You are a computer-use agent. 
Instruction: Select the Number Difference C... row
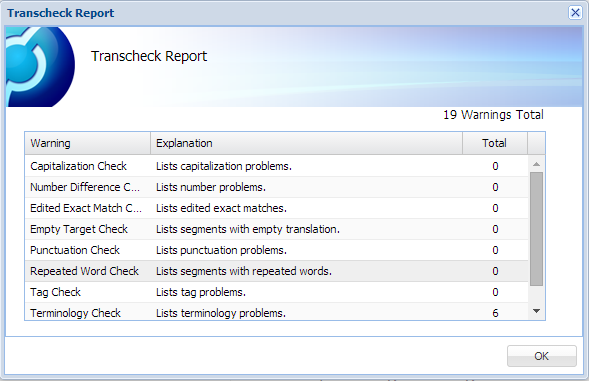click(276, 187)
